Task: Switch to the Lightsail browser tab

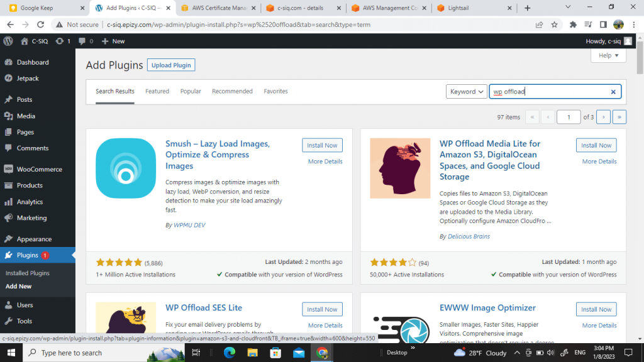Action: point(474,8)
